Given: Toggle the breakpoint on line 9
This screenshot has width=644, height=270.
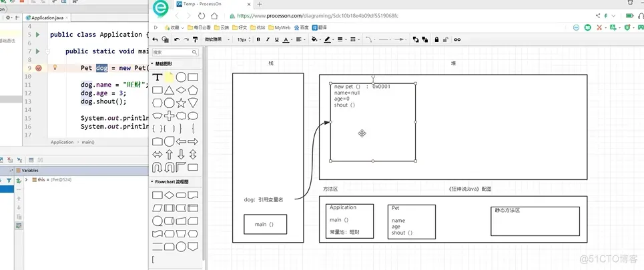Looking at the screenshot, I should [x=39, y=68].
